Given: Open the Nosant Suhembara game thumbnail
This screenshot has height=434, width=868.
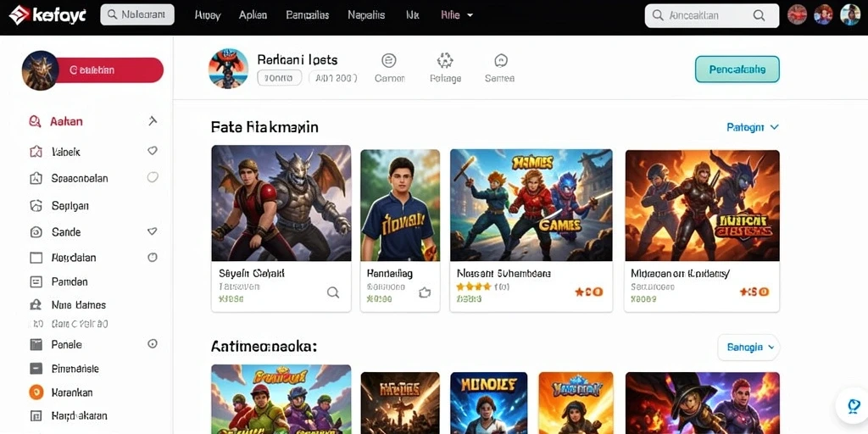Looking at the screenshot, I should coord(531,205).
